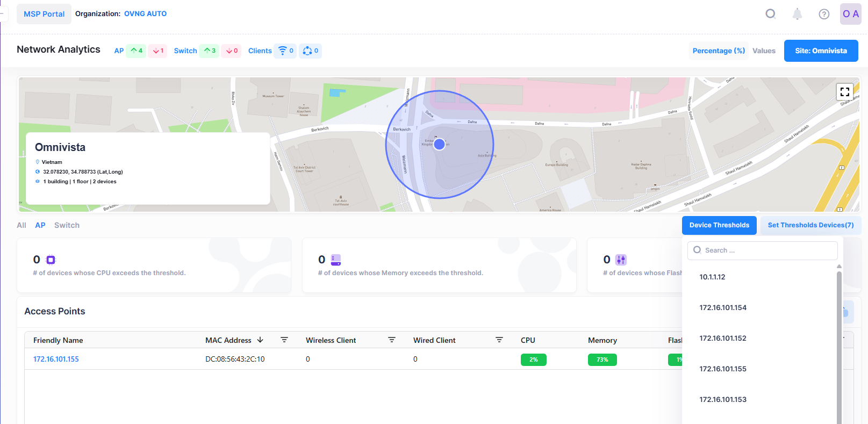Sort by MAC Address arrow icon
This screenshot has height=424, width=868.
point(260,340)
